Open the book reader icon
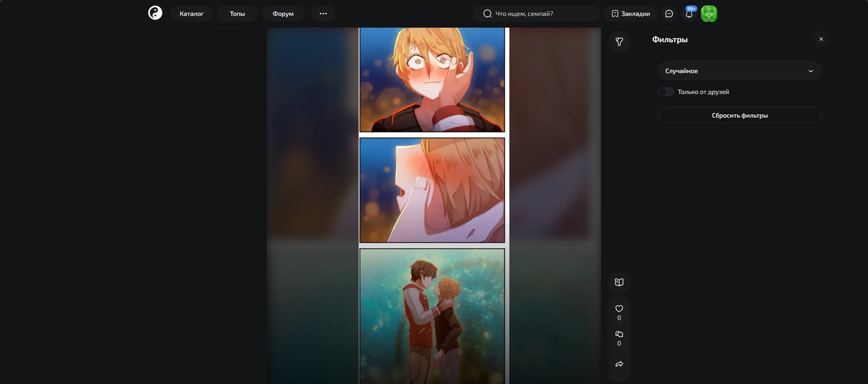The height and width of the screenshot is (384, 868). pos(619,282)
